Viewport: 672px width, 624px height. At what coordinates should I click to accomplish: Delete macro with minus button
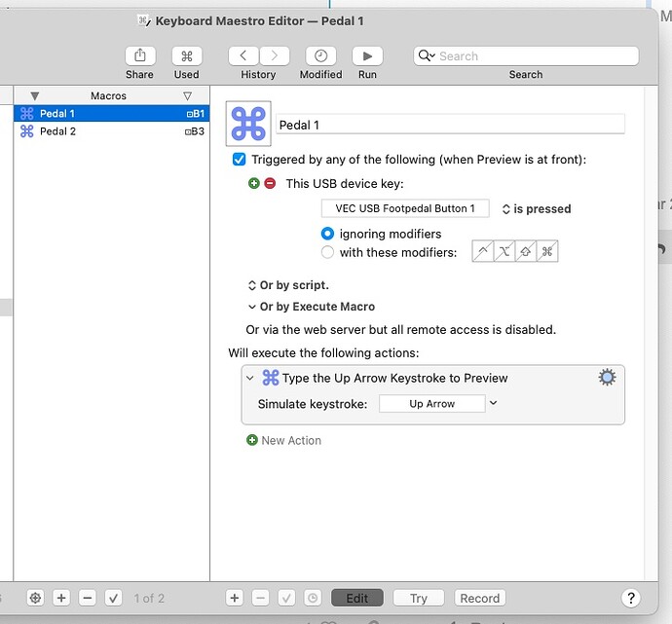88,598
